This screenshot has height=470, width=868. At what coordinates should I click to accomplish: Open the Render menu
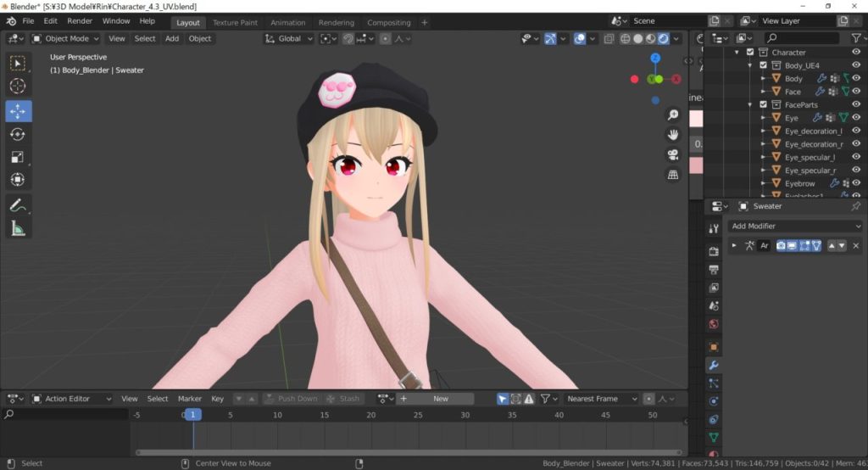[80, 20]
